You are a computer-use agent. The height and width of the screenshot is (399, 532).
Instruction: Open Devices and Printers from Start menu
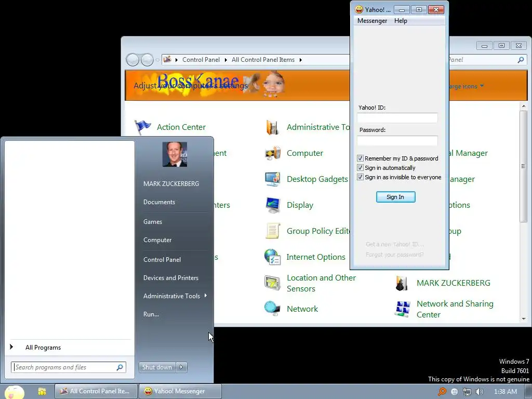tap(170, 278)
